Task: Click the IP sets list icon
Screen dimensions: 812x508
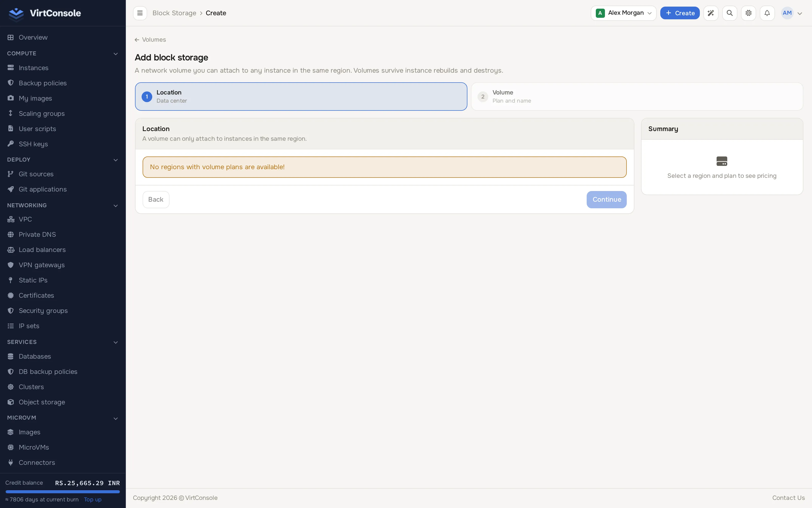Action: [11, 326]
